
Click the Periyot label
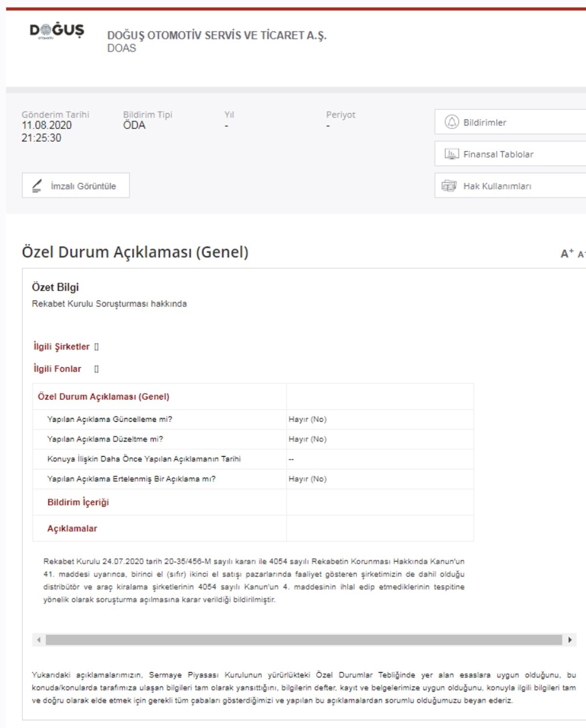tap(341, 115)
